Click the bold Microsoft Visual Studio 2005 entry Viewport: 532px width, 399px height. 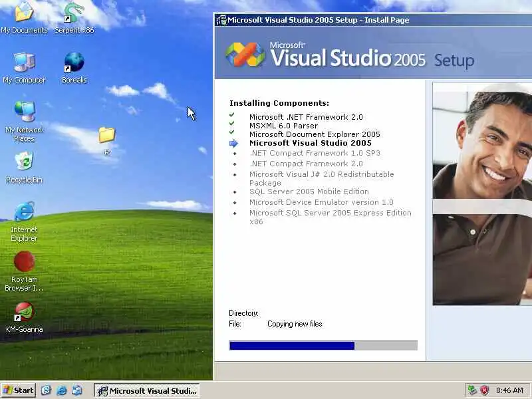[x=311, y=143]
